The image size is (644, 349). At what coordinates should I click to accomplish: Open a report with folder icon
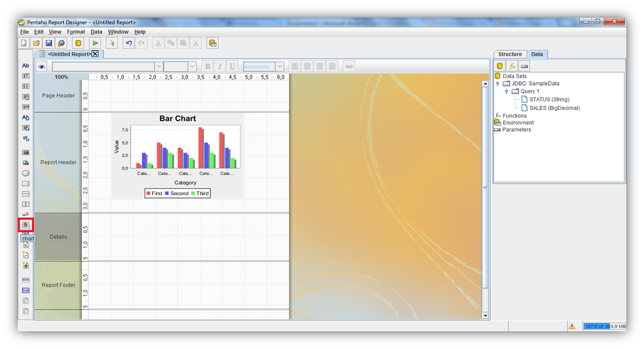[37, 43]
